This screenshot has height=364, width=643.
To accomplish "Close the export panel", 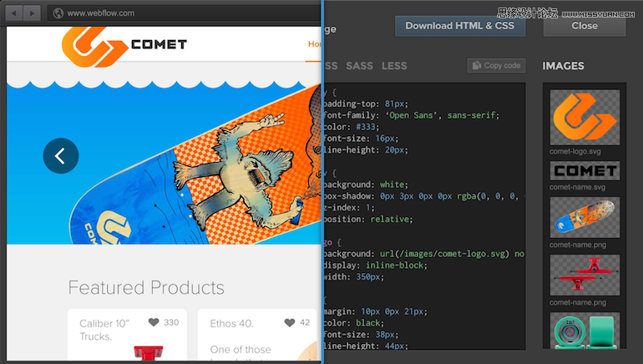I will (585, 26).
